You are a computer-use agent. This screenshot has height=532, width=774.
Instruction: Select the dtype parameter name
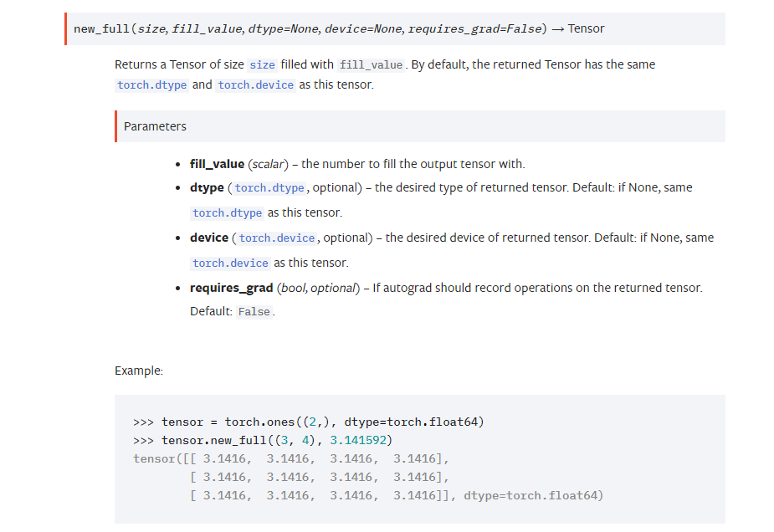point(207,188)
